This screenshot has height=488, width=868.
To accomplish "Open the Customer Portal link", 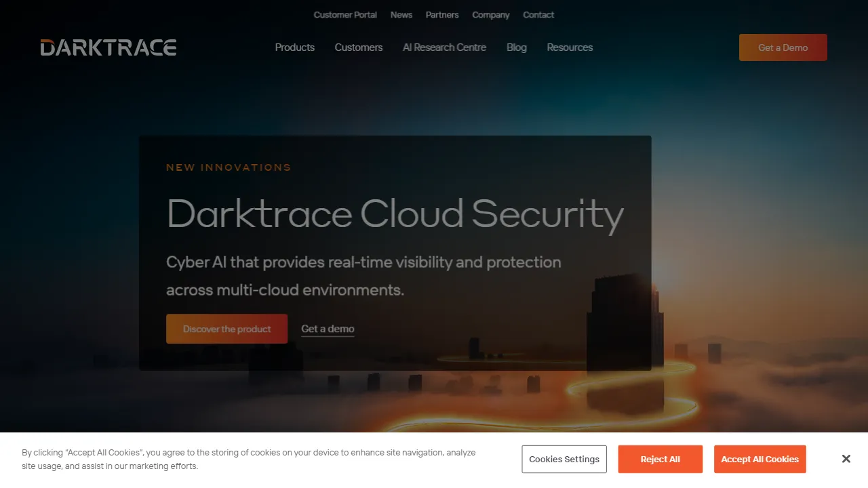I will coord(345,15).
